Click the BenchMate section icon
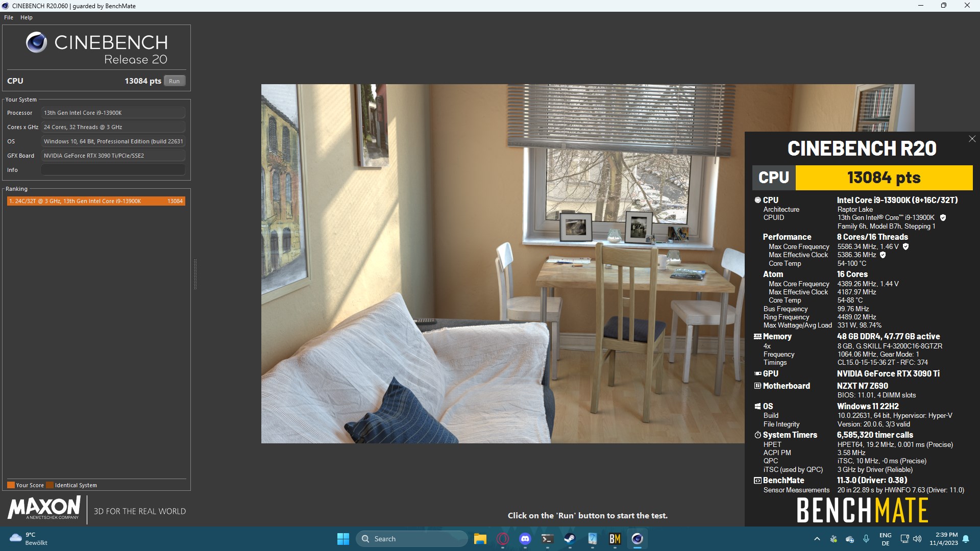Screen dimensions: 980x551 pos(757,480)
